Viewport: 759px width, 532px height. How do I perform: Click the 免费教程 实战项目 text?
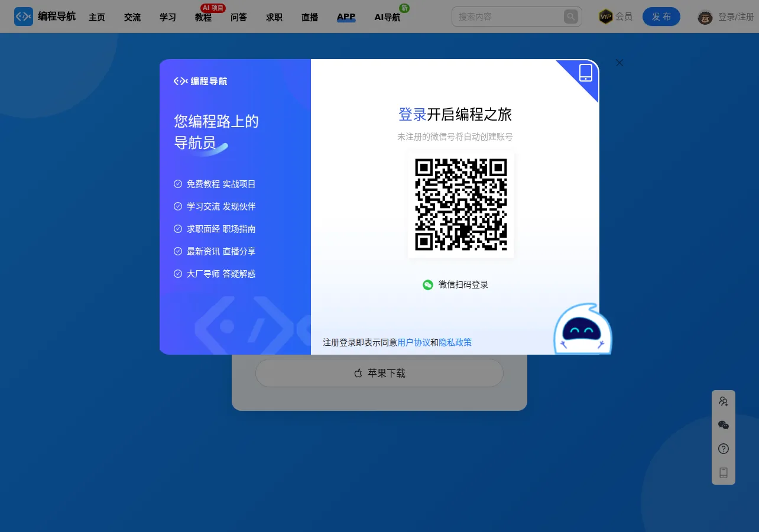pos(221,184)
